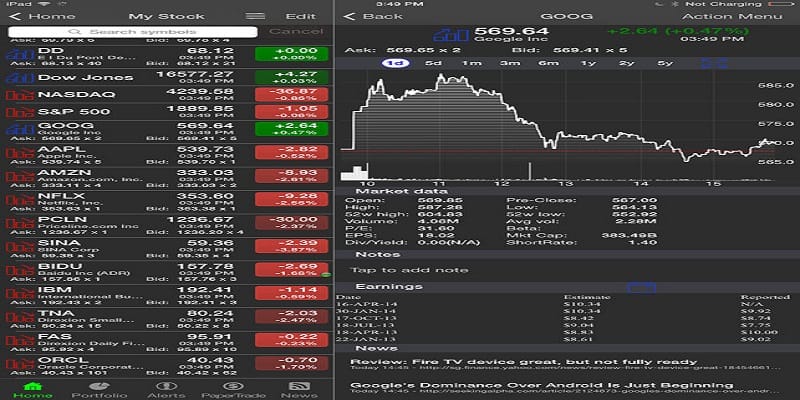The image size is (800, 400).
Task: Click the blue chart settings icon after 5y
Action: 714,63
